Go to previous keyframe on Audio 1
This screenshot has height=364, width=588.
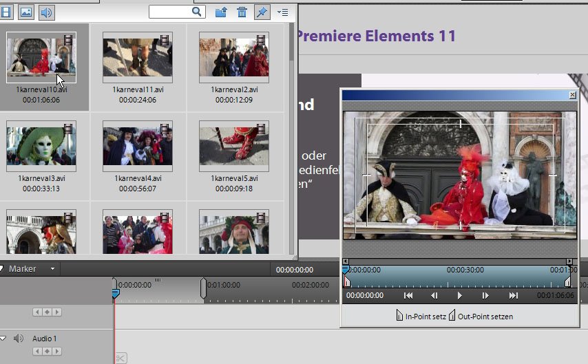coord(37,351)
